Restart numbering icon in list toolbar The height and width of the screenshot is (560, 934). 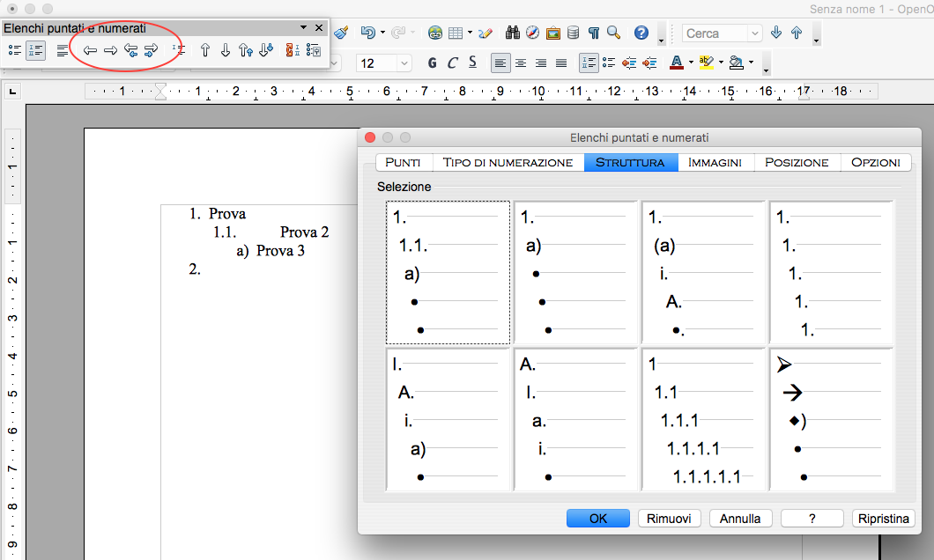[293, 50]
